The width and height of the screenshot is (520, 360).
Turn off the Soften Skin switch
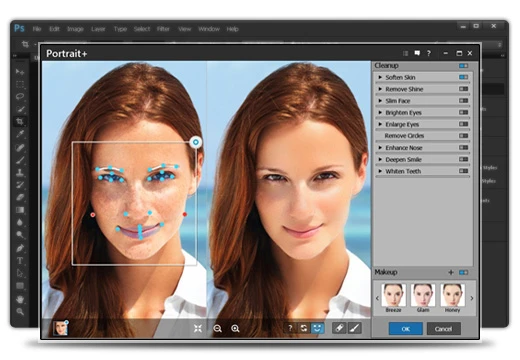(x=464, y=77)
